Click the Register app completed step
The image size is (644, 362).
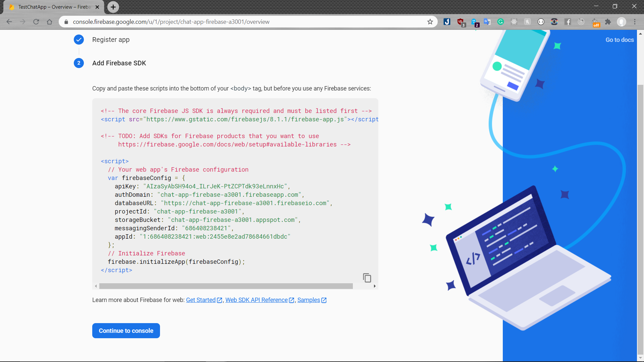pyautogui.click(x=102, y=40)
